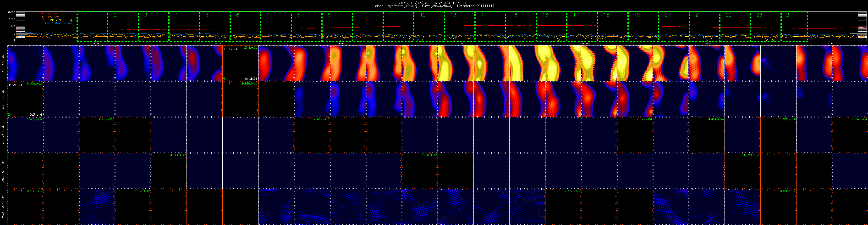868x225 pixels.
Task: Click the '19:12' time axis label
Action: coord(218,44)
